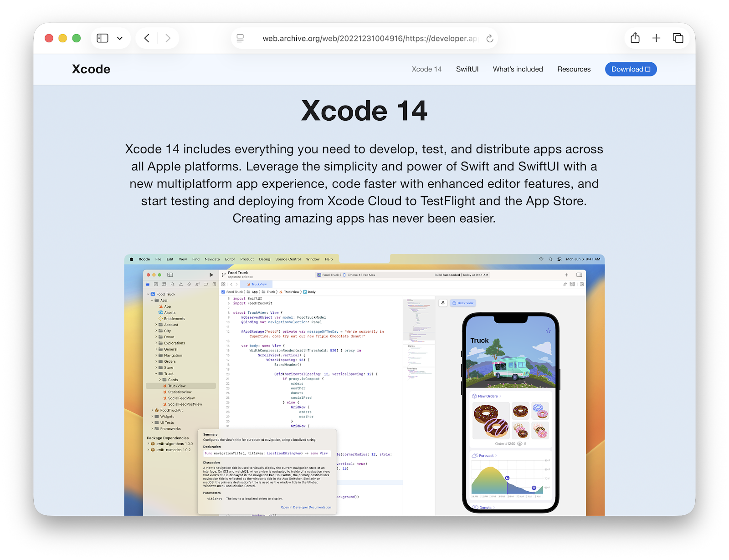729x560 pixels.
Task: Go forward with Safari's forward arrow
Action: pyautogui.click(x=168, y=38)
